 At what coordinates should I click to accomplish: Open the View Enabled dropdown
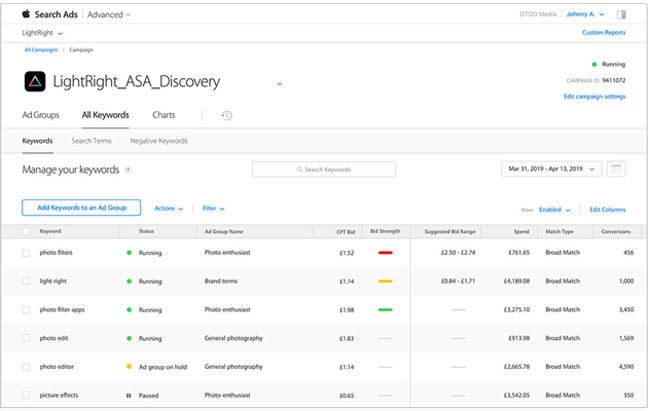[x=554, y=210]
